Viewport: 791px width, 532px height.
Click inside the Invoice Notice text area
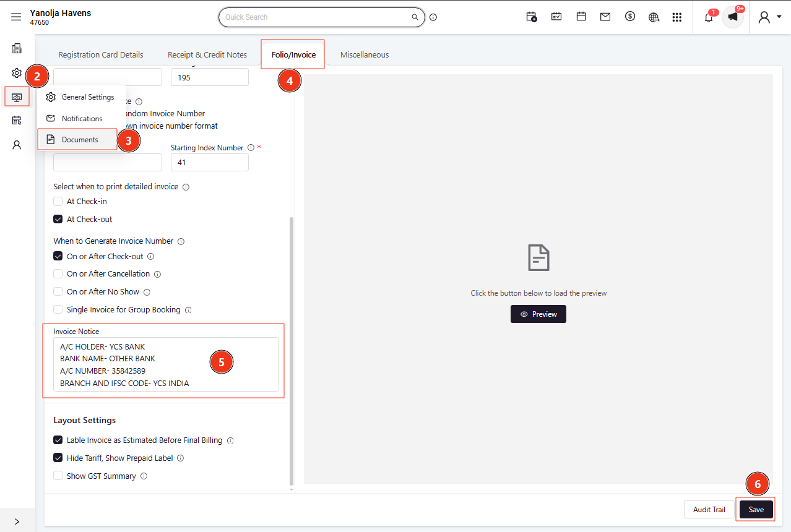pyautogui.click(x=166, y=364)
